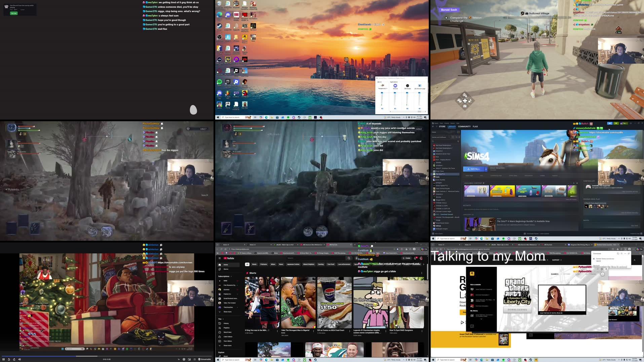Enter fullscreen on the Streamable player
Image resolution: width=644 pixels, height=362 pixels.
click(194, 359)
